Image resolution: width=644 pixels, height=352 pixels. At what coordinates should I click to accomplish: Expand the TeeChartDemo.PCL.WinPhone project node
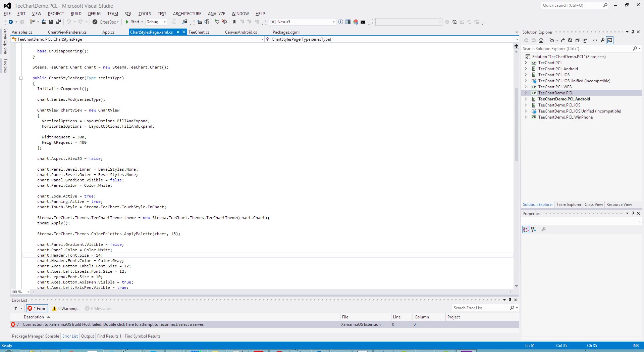pos(526,117)
